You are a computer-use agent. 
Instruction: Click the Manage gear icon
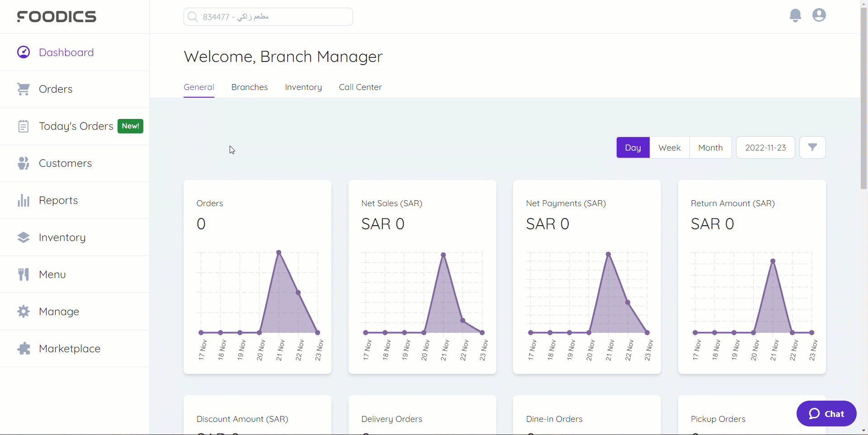24,312
